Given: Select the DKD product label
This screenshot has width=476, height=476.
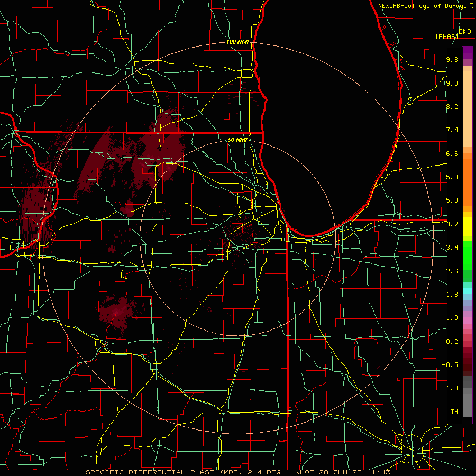Looking at the screenshot, I should click(465, 31).
